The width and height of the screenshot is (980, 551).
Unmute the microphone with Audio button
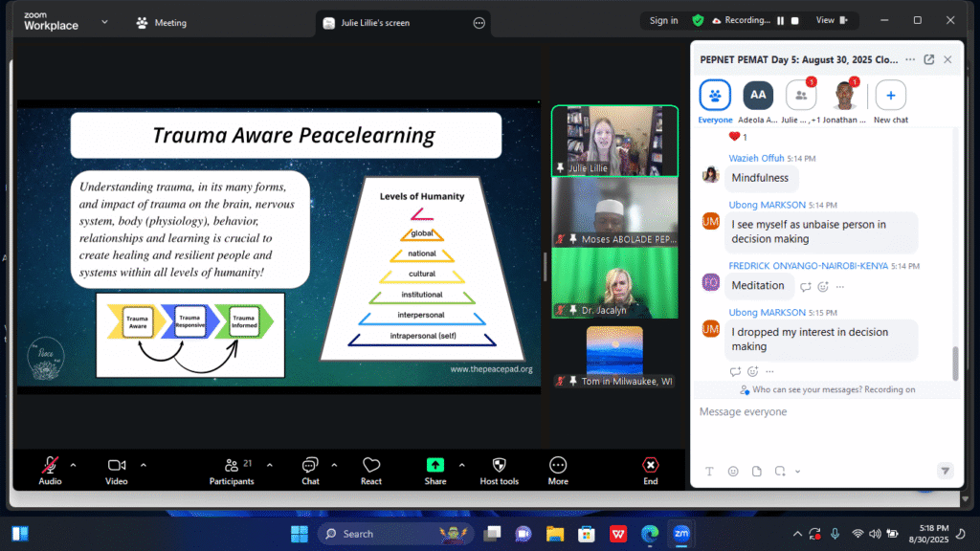(x=50, y=466)
